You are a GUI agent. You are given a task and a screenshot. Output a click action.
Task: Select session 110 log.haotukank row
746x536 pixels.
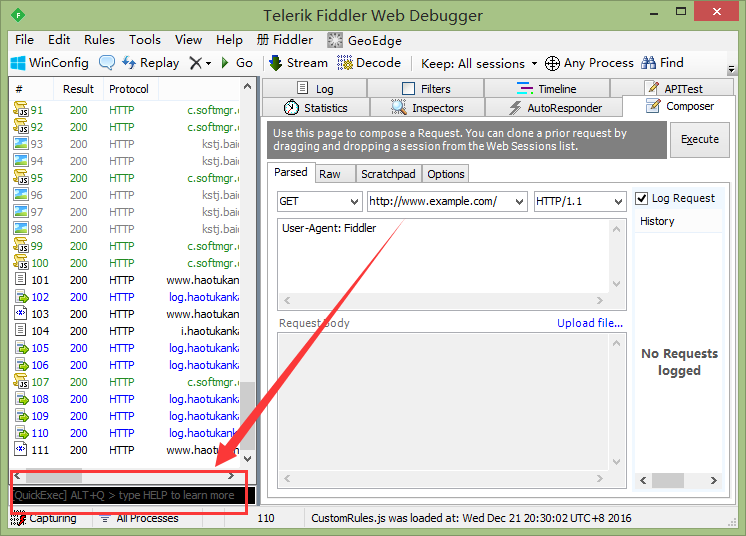click(x=126, y=433)
